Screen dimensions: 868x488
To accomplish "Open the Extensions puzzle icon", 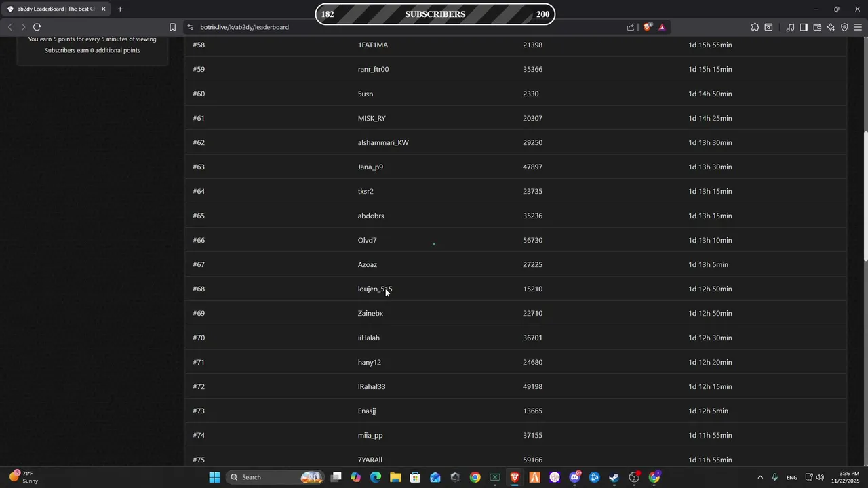I will click(x=755, y=27).
